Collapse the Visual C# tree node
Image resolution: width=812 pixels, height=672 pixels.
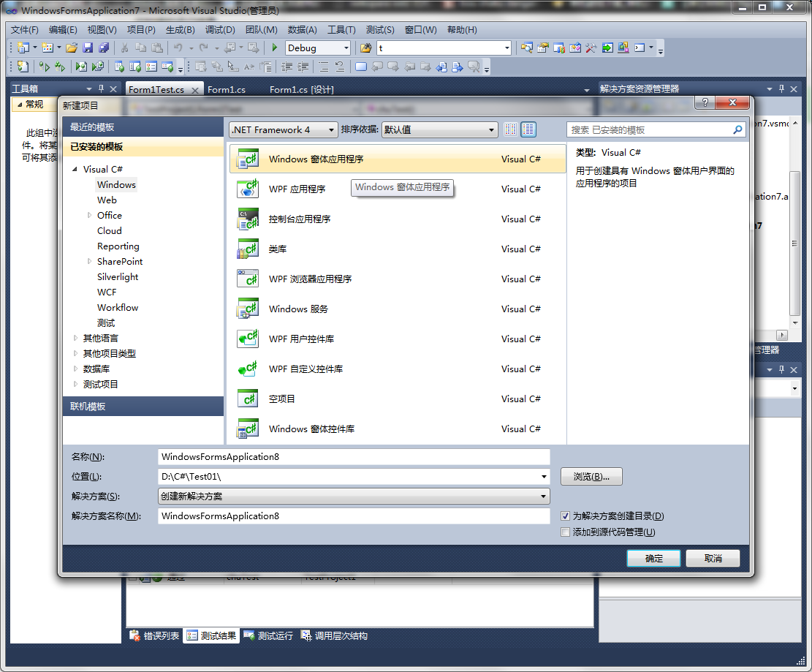[75, 169]
